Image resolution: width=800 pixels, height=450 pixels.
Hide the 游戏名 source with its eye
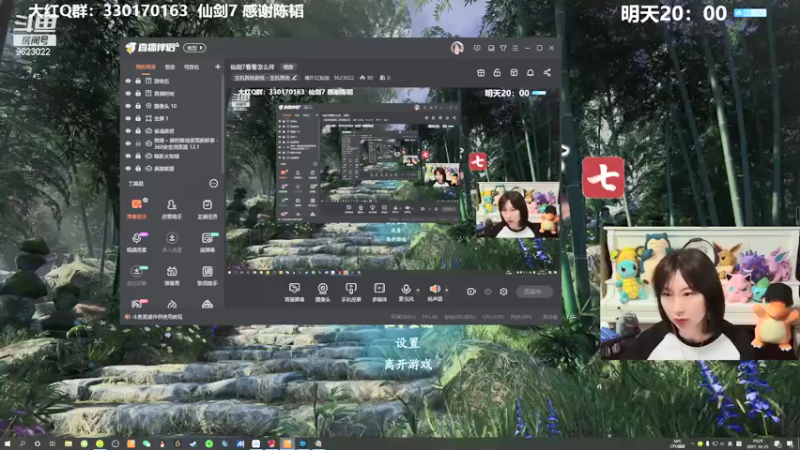[x=128, y=81]
